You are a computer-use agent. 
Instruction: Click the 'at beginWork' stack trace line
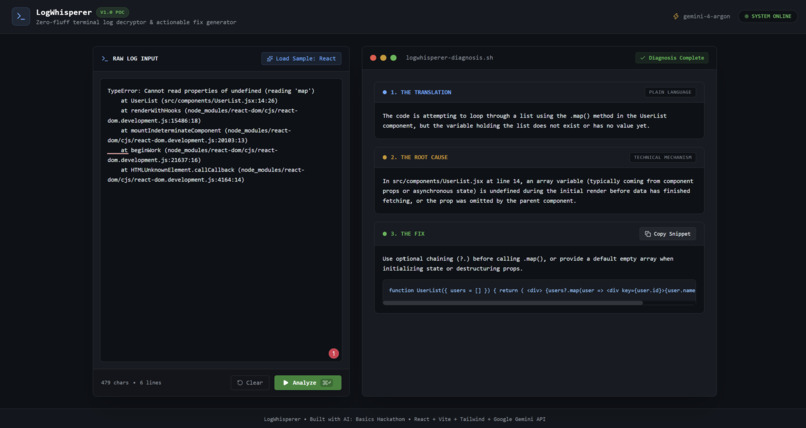[x=193, y=155]
